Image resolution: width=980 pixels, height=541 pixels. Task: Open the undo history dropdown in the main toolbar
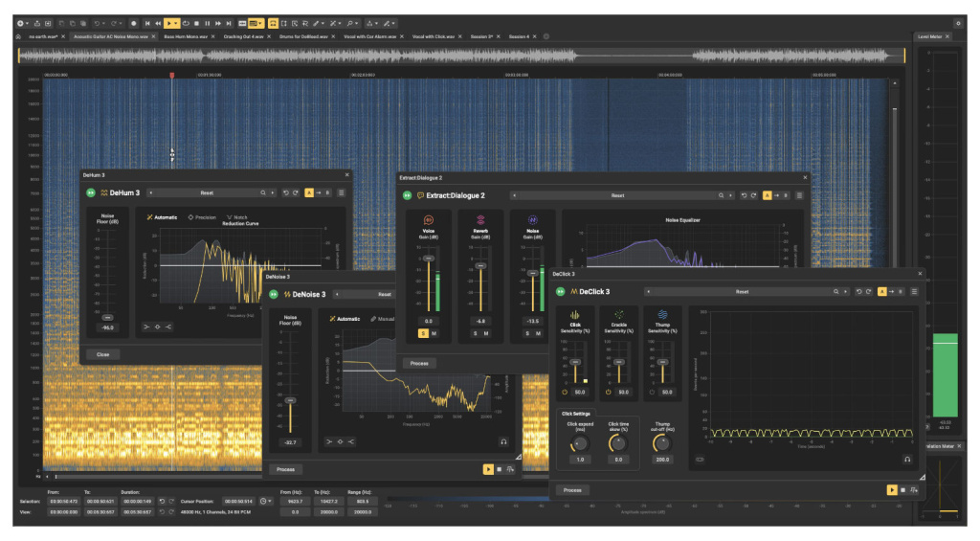103,23
